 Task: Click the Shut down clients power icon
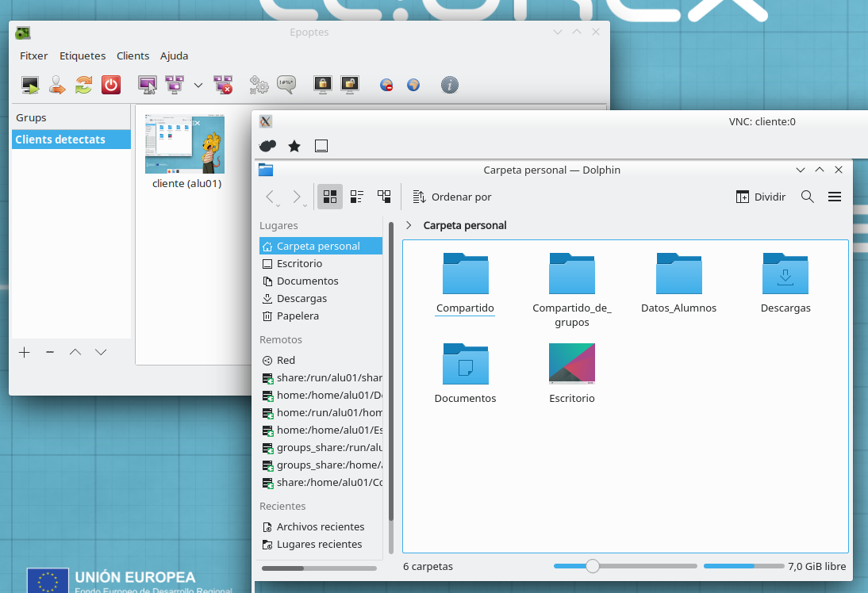tap(110, 84)
